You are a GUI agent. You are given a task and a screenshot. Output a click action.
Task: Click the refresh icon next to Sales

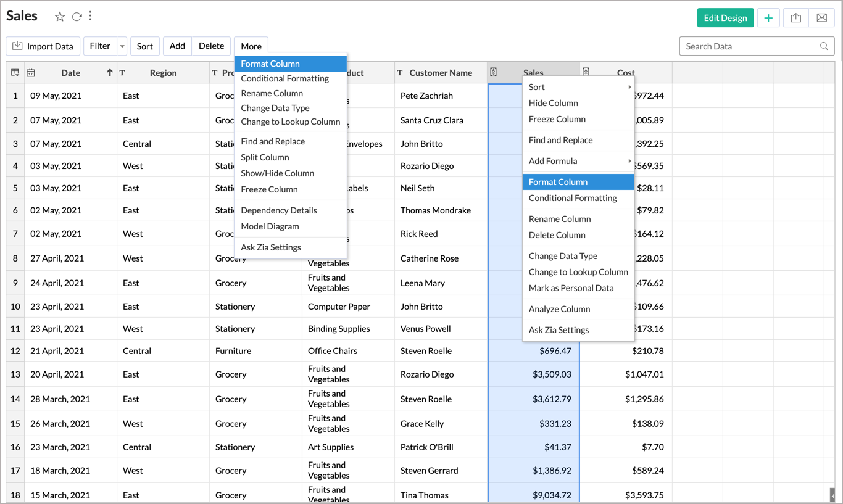pos(77,17)
